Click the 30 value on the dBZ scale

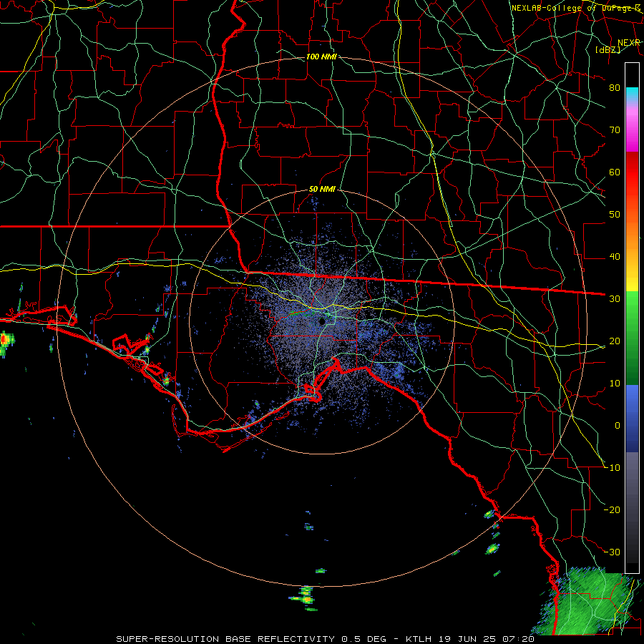click(x=615, y=299)
